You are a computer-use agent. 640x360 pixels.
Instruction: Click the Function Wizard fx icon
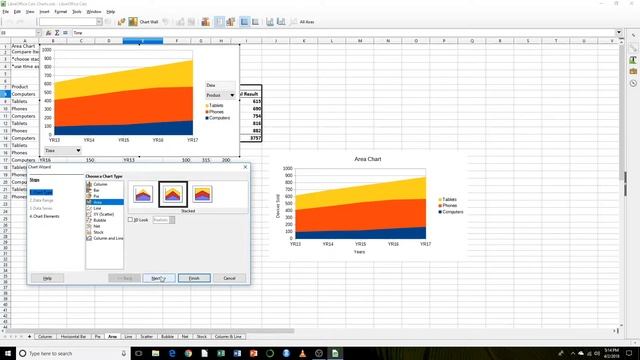coord(48,33)
